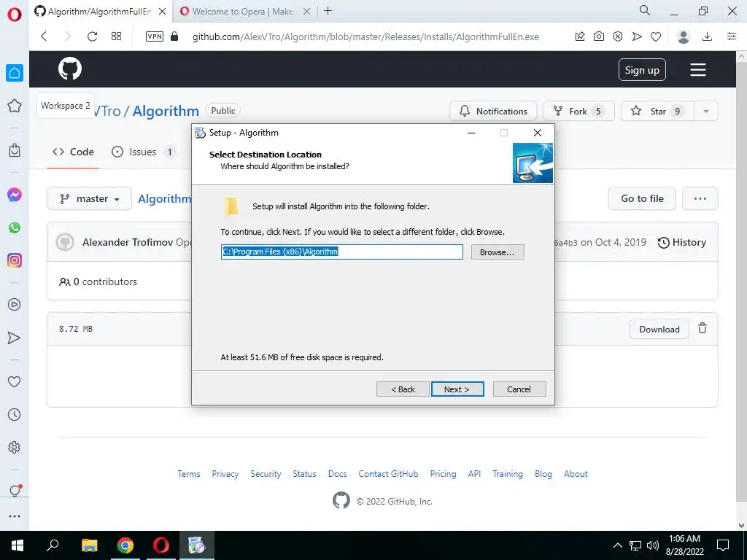
Task: Show hidden system tray icons
Action: [x=617, y=545]
